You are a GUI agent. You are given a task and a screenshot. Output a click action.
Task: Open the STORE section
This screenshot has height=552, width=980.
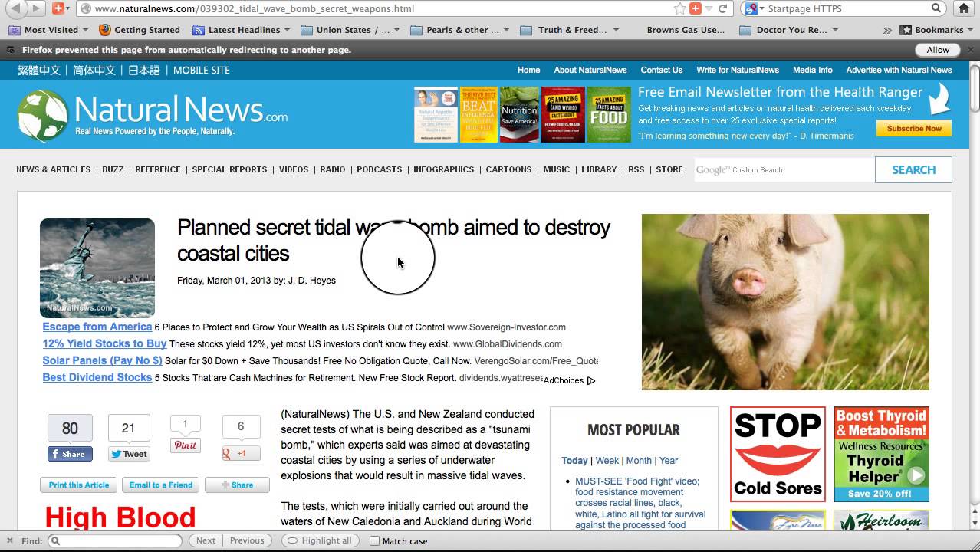(x=669, y=169)
